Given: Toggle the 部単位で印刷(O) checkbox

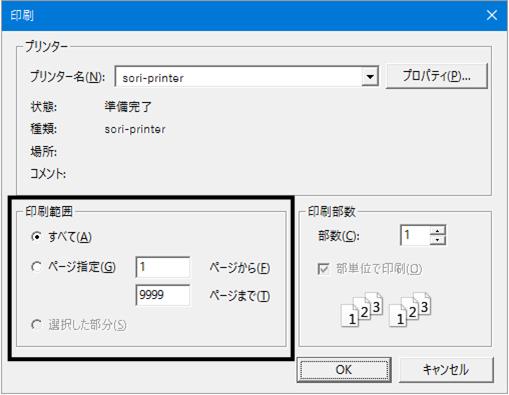Looking at the screenshot, I should click(x=323, y=269).
